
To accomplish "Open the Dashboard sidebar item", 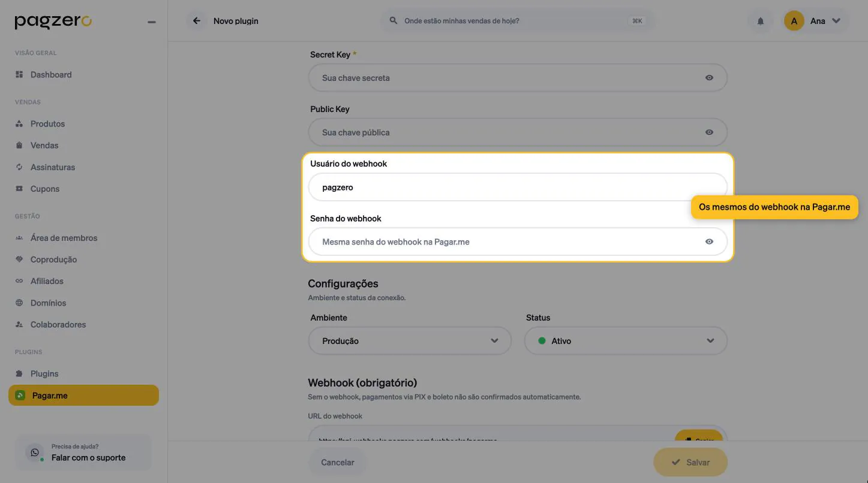I will click(84, 75).
